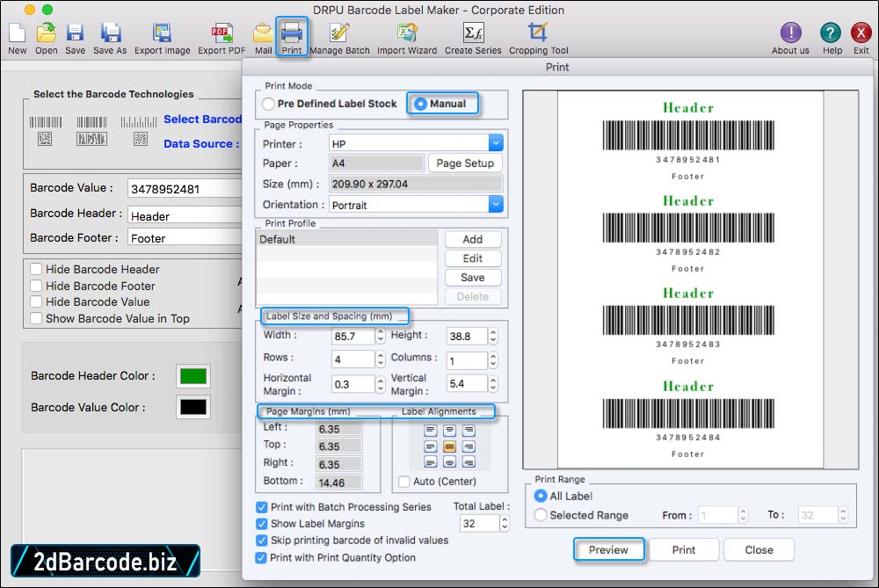The image size is (879, 588).
Task: Click the Help toolbar icon
Action: pyautogui.click(x=831, y=33)
